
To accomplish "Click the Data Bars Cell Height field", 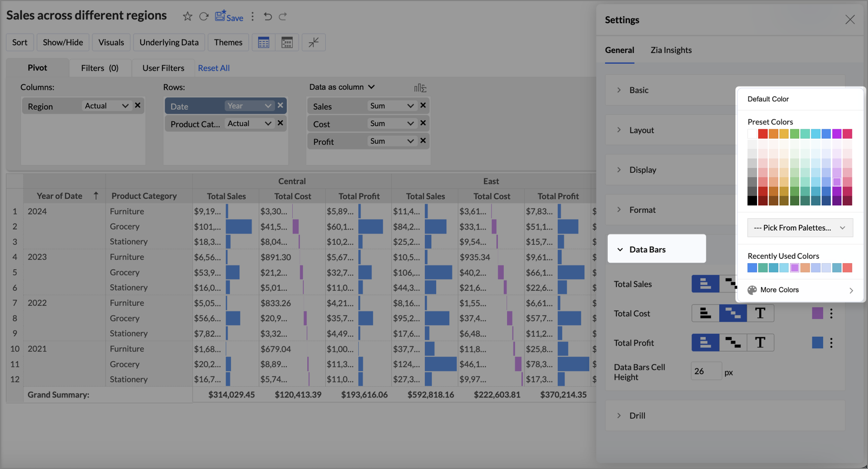I will 706,371.
